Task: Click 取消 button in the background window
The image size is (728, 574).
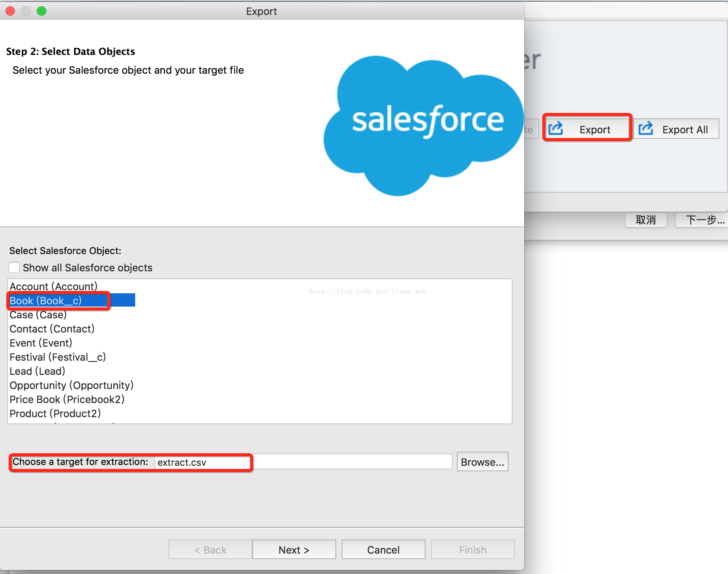Action: click(x=646, y=220)
